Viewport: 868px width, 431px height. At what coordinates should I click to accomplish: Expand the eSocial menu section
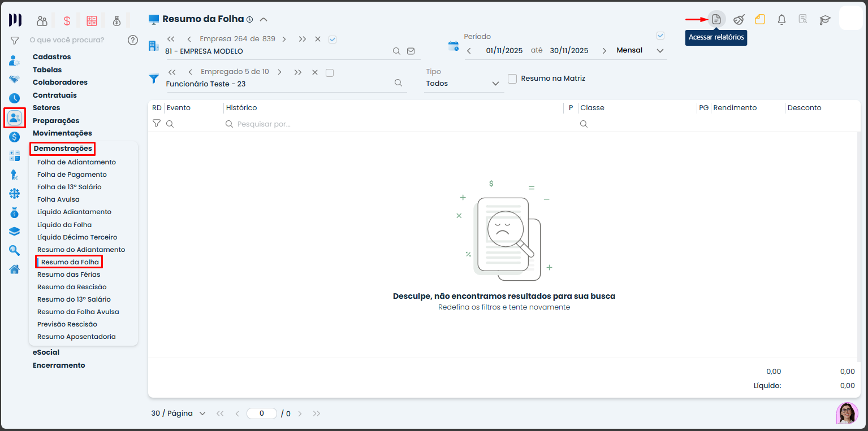pos(46,352)
